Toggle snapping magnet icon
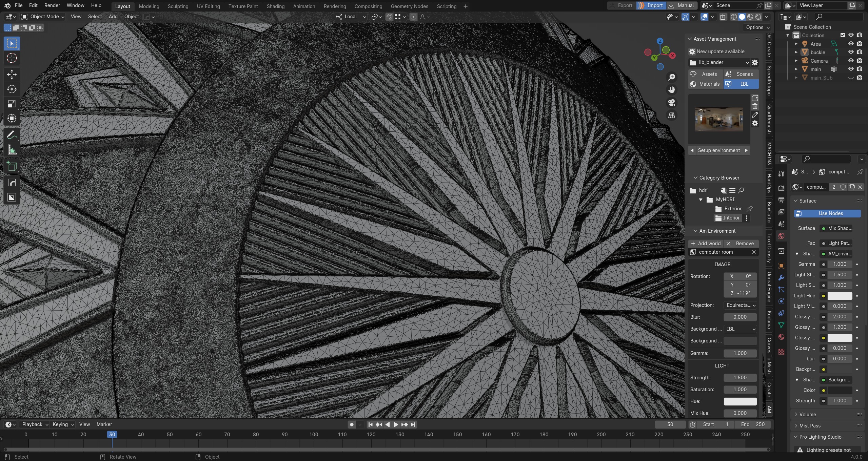Image resolution: width=868 pixels, height=461 pixels. pos(389,17)
